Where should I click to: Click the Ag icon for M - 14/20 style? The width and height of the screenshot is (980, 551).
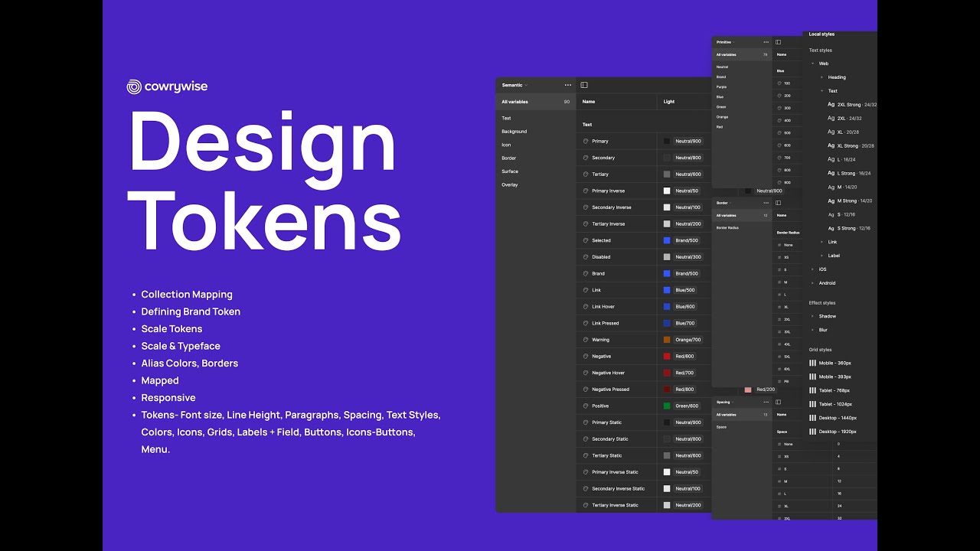click(x=831, y=187)
